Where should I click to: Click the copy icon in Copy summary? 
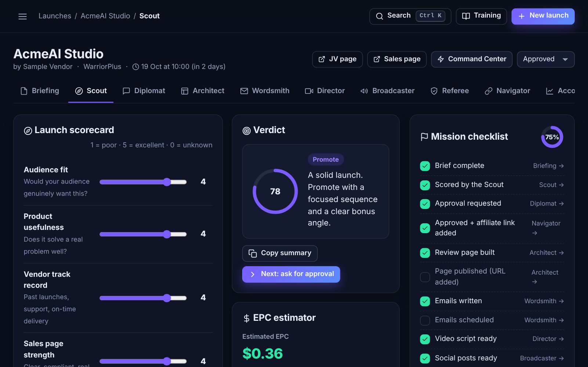253,253
